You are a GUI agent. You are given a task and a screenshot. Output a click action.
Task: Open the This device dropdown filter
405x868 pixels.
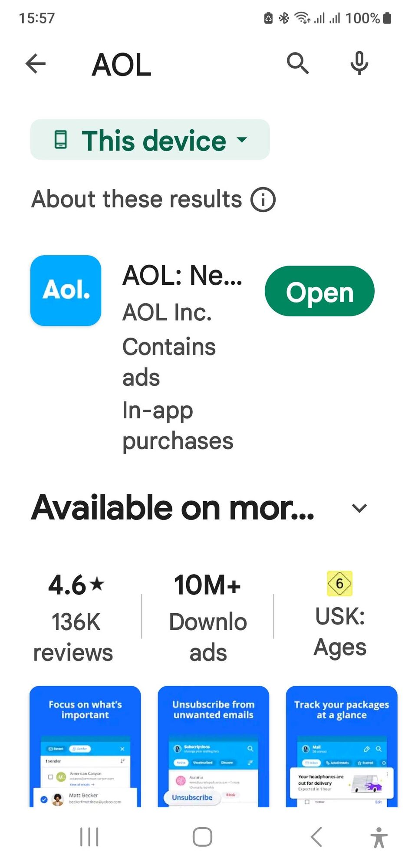(150, 140)
